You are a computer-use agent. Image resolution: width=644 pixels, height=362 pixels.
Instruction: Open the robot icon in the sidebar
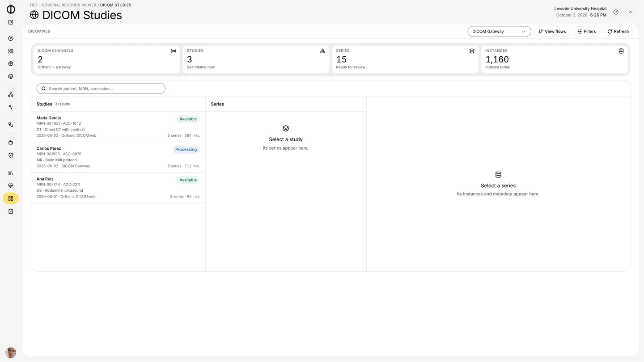[11, 143]
